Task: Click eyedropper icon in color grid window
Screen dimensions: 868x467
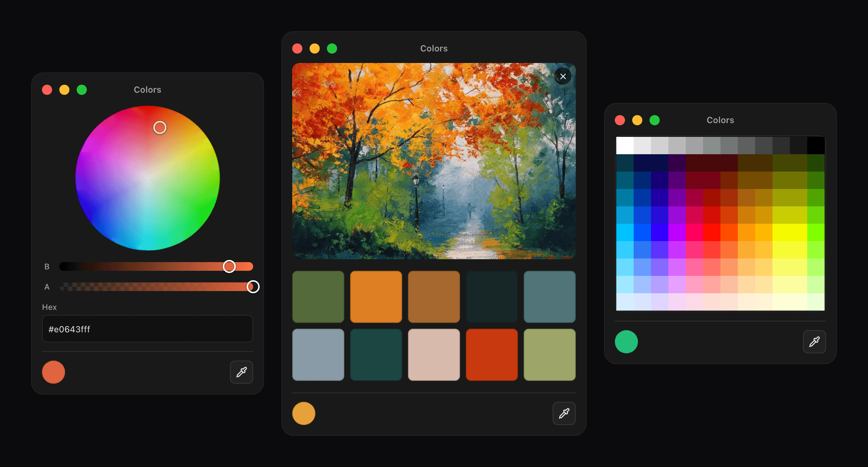Action: coord(814,341)
